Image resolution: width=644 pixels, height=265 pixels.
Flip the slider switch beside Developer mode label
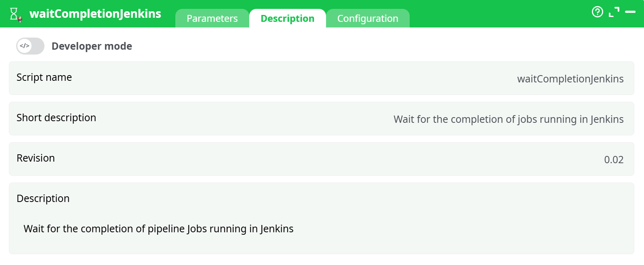pyautogui.click(x=30, y=46)
